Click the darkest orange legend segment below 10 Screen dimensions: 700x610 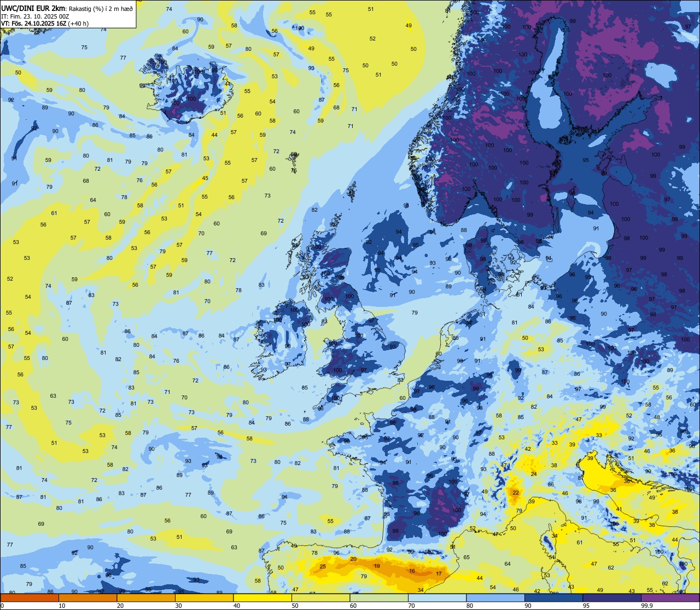pyautogui.click(x=30, y=597)
